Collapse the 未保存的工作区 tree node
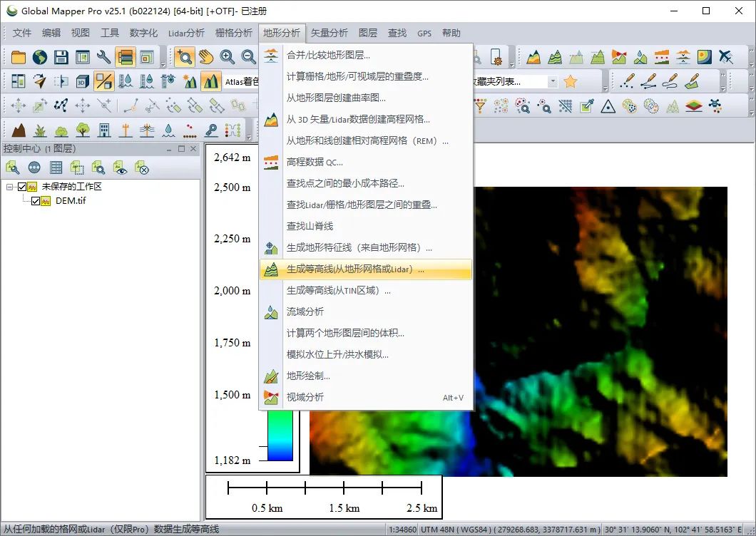Image resolution: width=756 pixels, height=536 pixels. pyautogui.click(x=9, y=187)
